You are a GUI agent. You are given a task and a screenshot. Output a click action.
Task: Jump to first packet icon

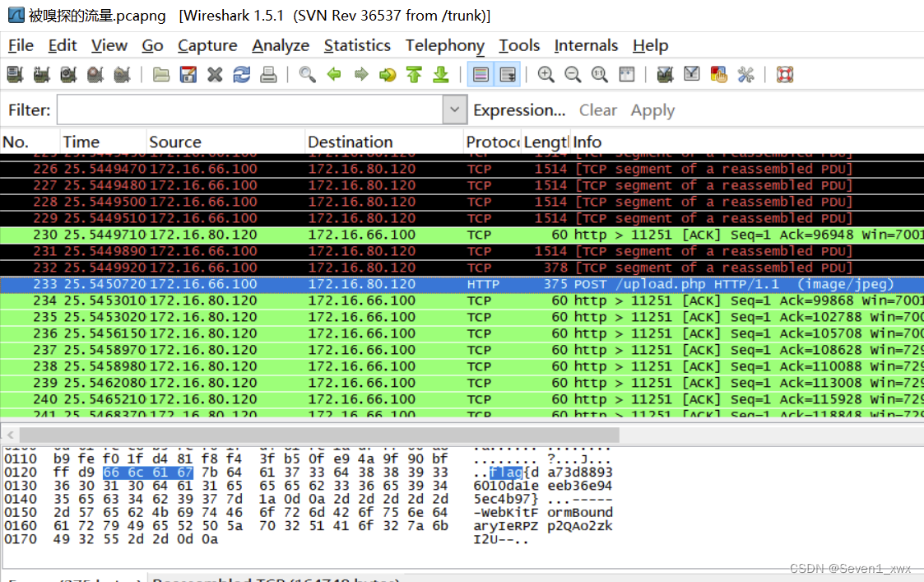[414, 74]
